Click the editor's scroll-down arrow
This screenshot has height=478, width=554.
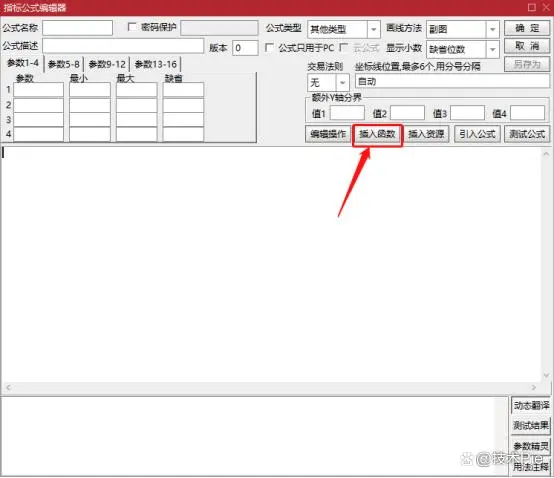[546, 375]
